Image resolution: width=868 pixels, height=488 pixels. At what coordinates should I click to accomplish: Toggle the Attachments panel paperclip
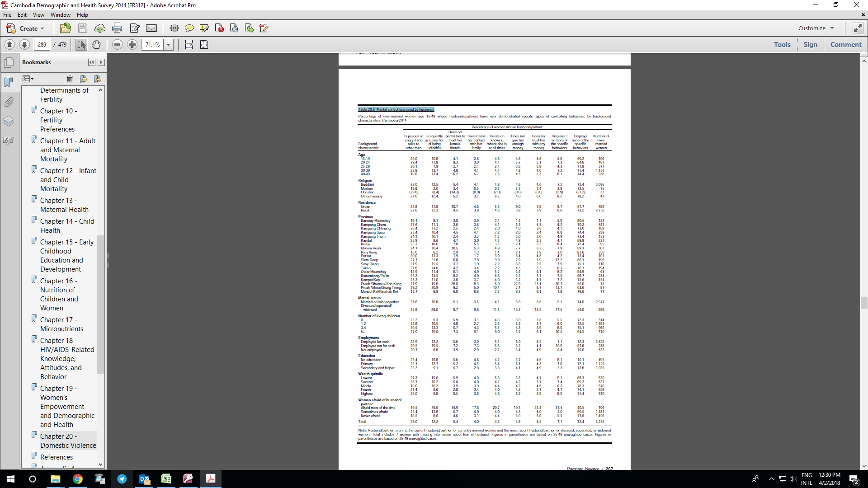click(x=9, y=102)
